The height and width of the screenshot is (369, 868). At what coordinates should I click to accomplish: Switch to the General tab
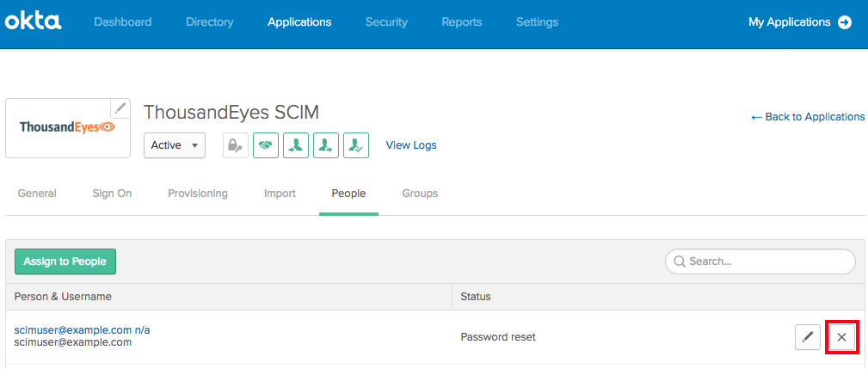pos(37,194)
